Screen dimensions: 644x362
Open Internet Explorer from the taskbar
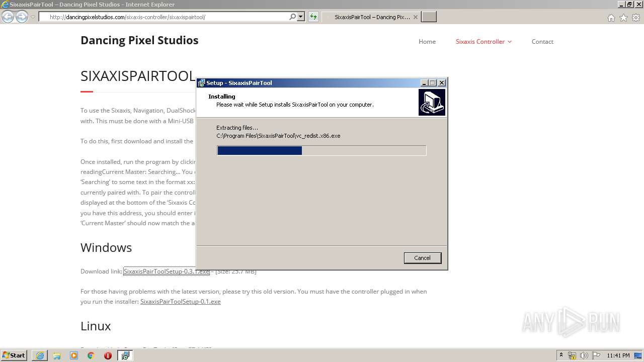point(40,355)
